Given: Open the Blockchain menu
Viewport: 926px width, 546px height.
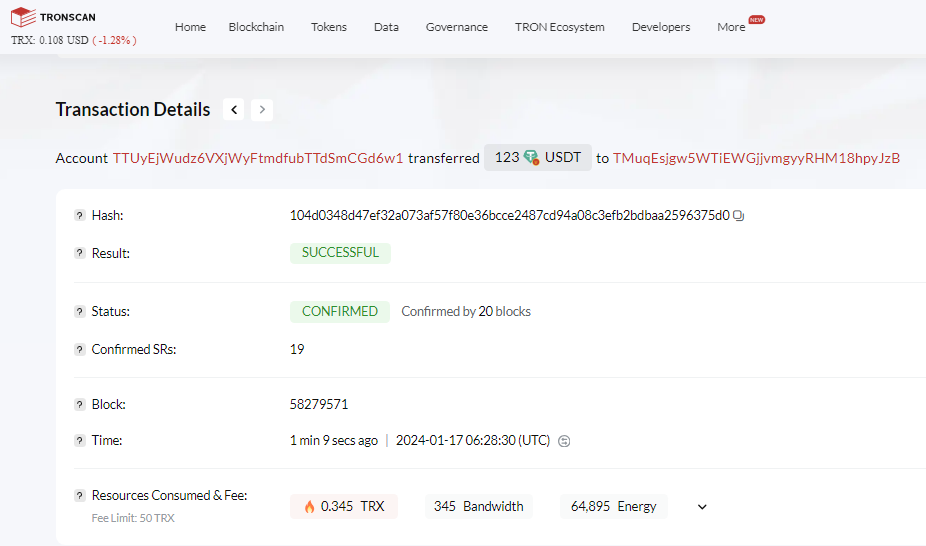Looking at the screenshot, I should click(256, 27).
